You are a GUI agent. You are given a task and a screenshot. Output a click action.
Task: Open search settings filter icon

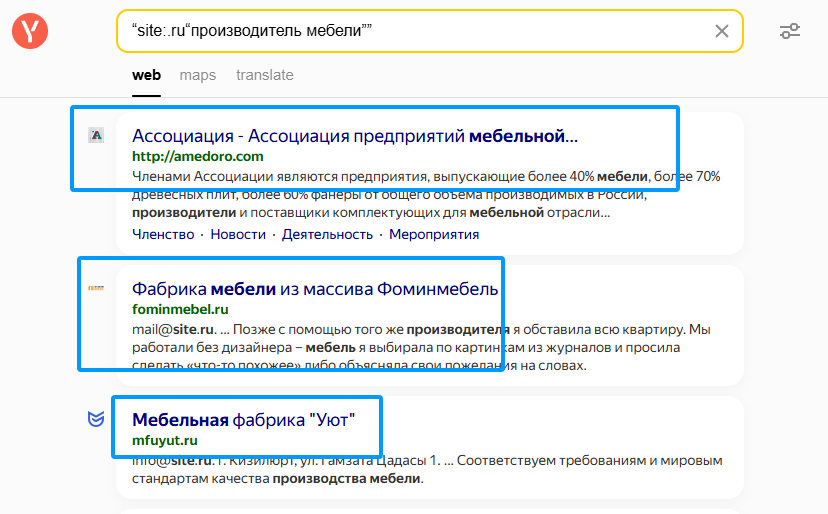(x=789, y=31)
